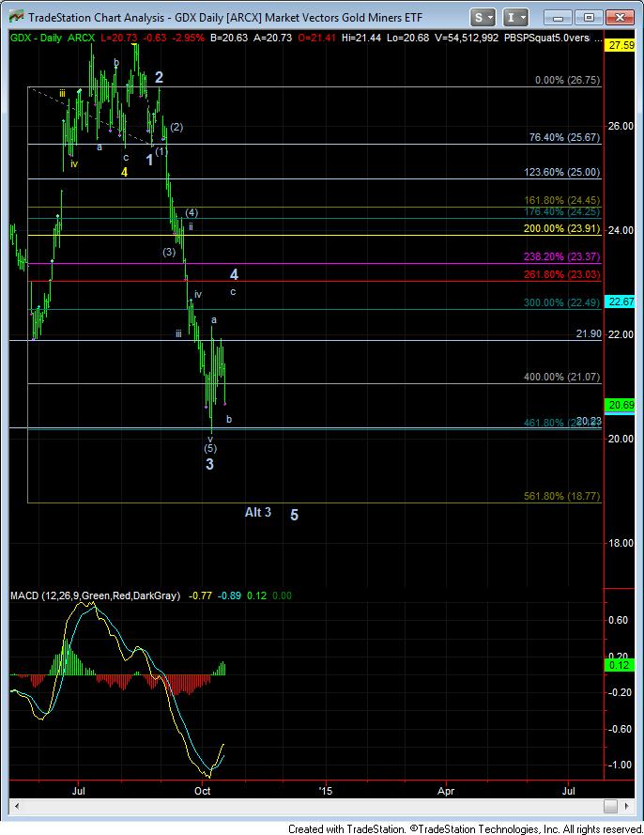Click the scroll left arrow of horizontal scrollbar
The height and width of the screenshot is (835, 644).
(16, 806)
